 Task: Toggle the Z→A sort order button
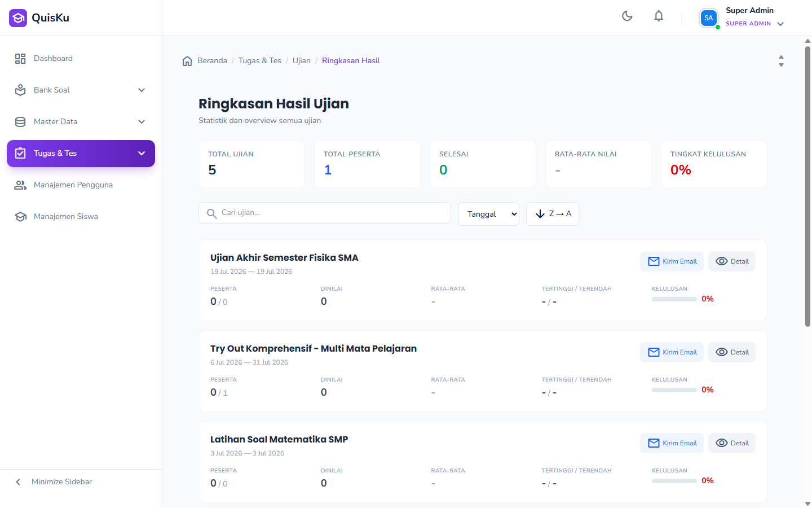(x=553, y=214)
